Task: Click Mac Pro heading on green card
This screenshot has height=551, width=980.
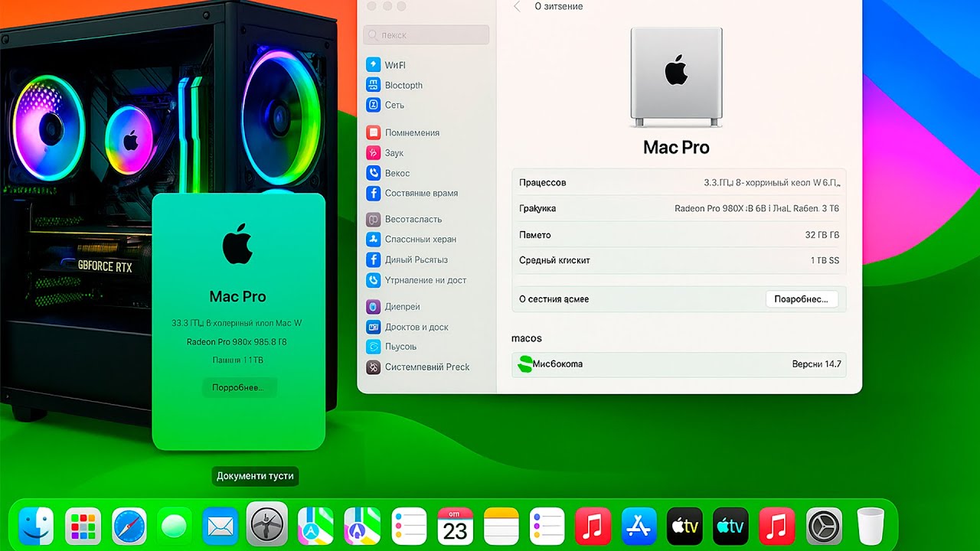Action: (238, 296)
